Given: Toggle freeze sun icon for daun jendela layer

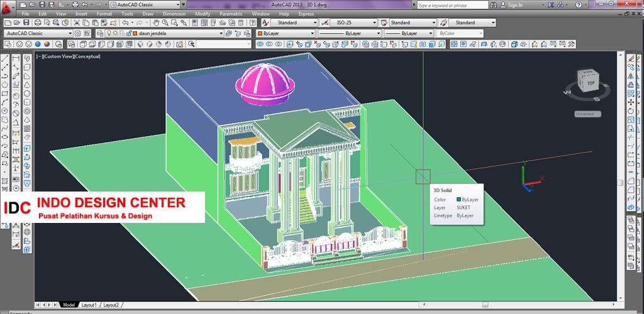Looking at the screenshot, I should 116,33.
